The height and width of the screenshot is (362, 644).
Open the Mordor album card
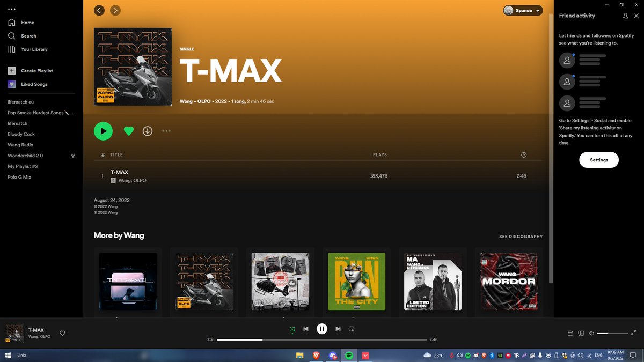pos(508,281)
